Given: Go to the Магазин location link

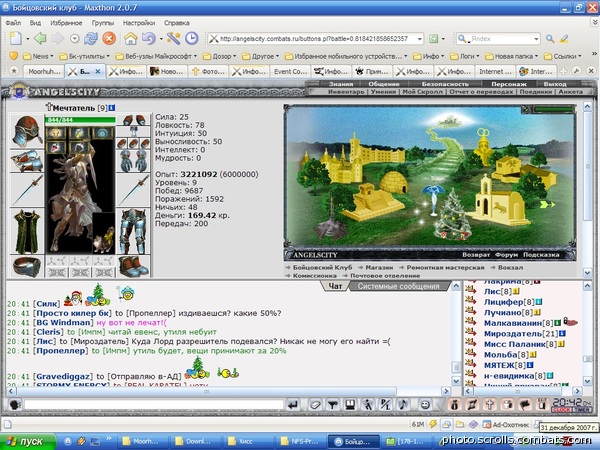Looking at the screenshot, I should [x=379, y=267].
